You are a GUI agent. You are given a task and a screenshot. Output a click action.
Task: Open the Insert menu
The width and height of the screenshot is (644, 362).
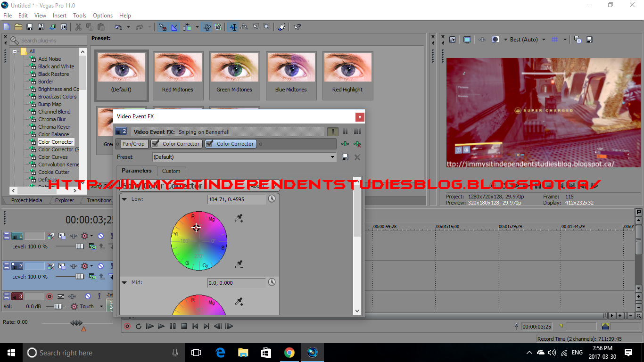[x=59, y=16]
